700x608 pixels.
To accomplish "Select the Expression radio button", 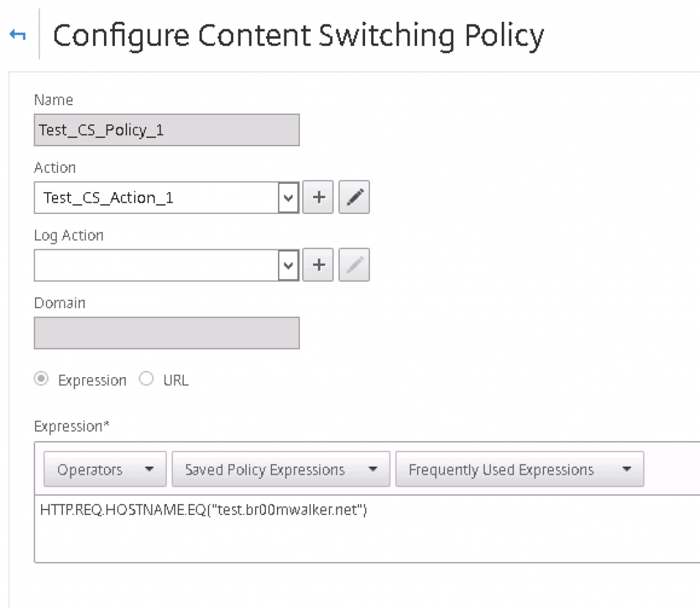I will (41, 379).
